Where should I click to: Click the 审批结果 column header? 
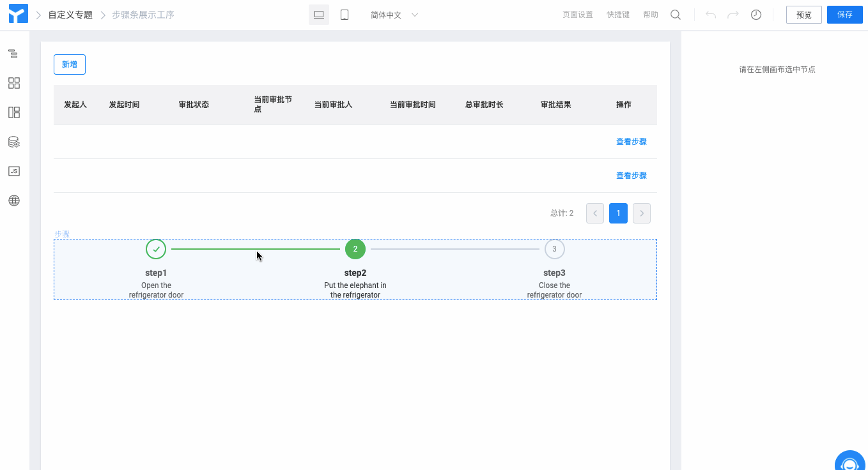click(x=556, y=105)
